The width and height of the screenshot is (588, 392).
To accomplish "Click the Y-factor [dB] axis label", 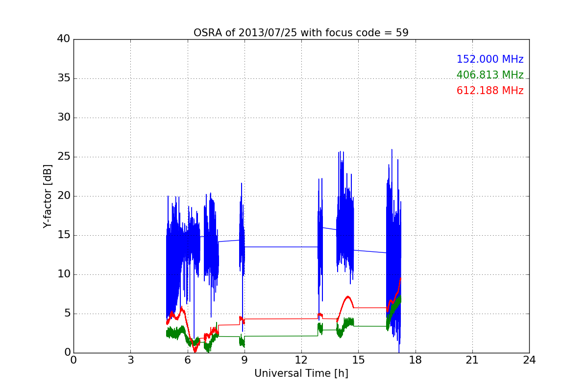I will [x=47, y=196].
